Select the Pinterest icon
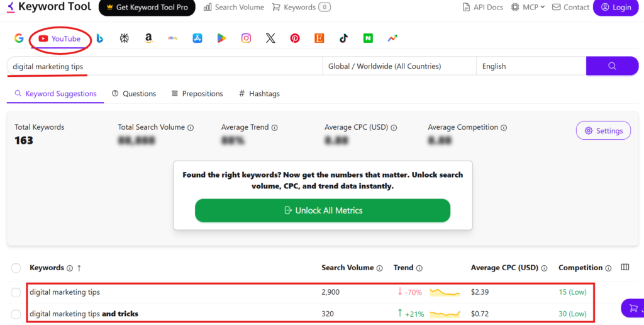The image size is (644, 325). pyautogui.click(x=295, y=38)
